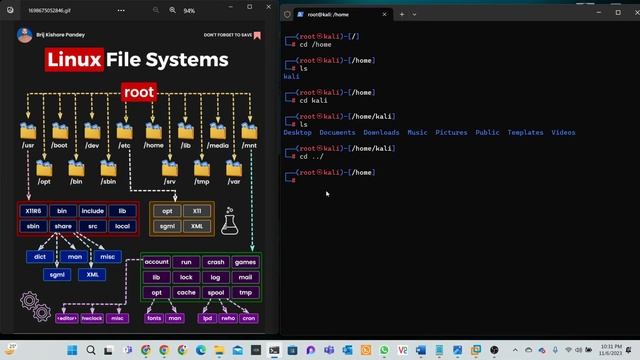The image size is (640, 360).
Task: Click the 'share' box in diagram
Action: 63,226
